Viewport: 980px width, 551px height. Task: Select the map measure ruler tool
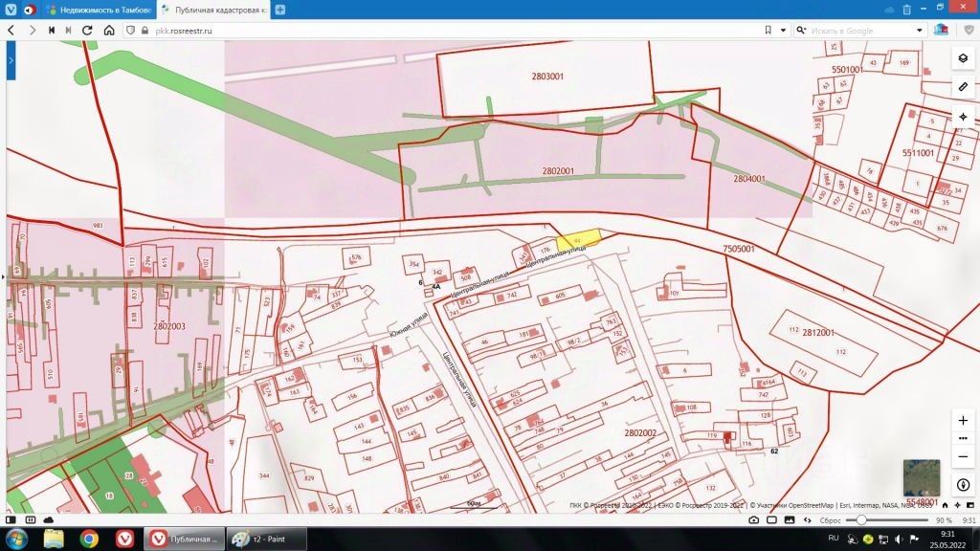click(963, 87)
